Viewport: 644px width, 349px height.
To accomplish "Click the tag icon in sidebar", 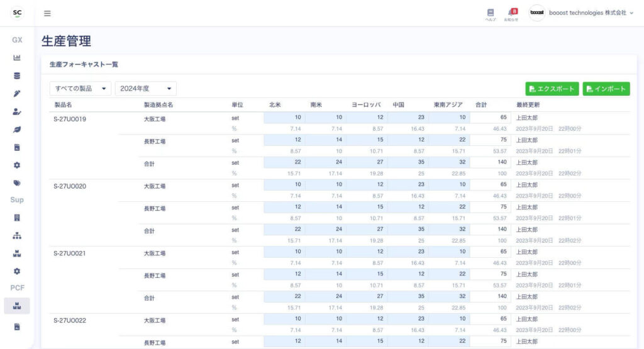I will point(17,183).
